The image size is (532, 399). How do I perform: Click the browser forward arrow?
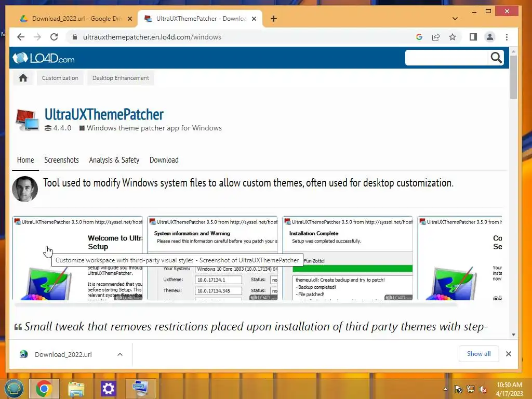click(37, 37)
